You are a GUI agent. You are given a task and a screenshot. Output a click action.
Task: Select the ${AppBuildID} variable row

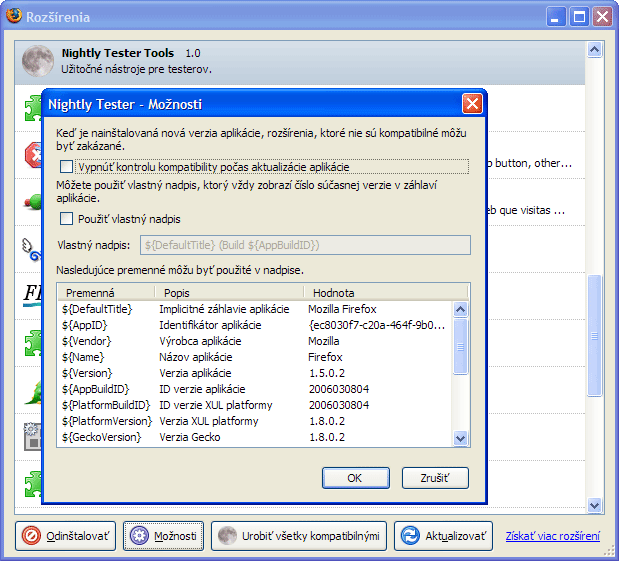(255, 389)
